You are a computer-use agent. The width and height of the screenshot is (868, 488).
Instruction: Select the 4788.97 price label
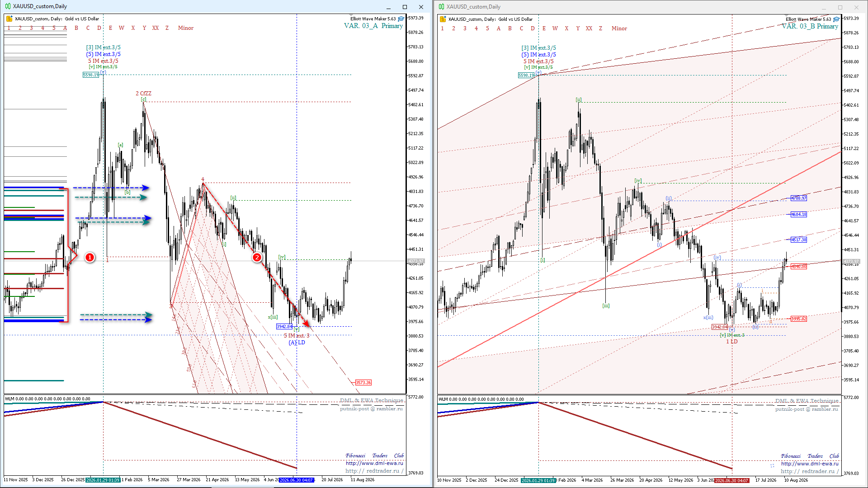[x=799, y=198]
